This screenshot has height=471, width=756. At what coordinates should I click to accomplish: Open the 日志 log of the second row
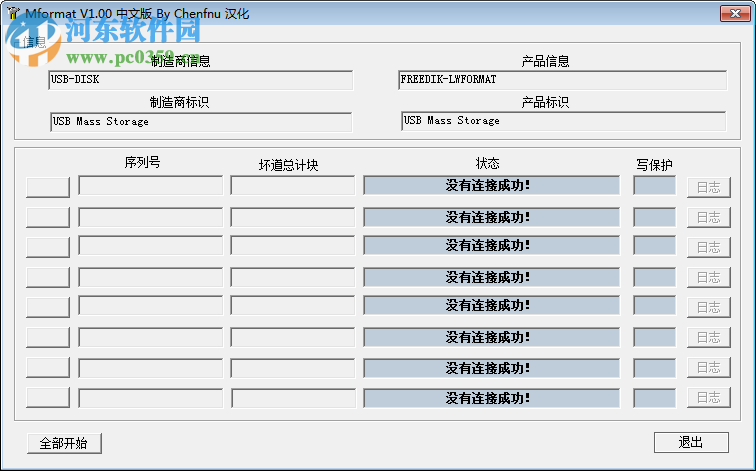(709, 217)
